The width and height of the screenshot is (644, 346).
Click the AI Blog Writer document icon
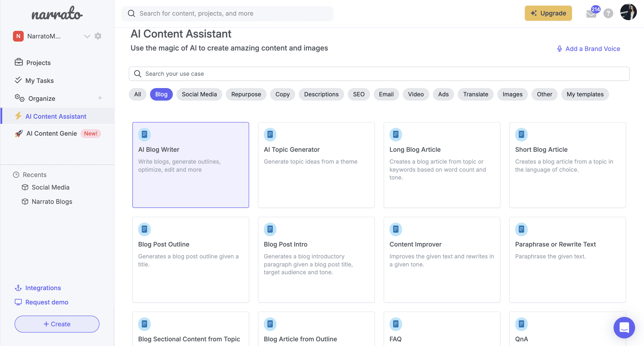[x=144, y=134]
